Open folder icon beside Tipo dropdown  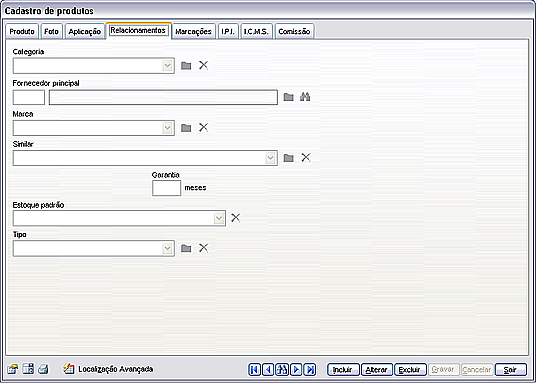[186, 248]
